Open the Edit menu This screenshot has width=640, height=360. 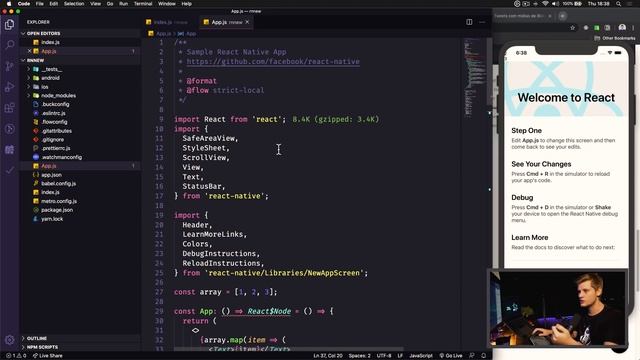53,4
